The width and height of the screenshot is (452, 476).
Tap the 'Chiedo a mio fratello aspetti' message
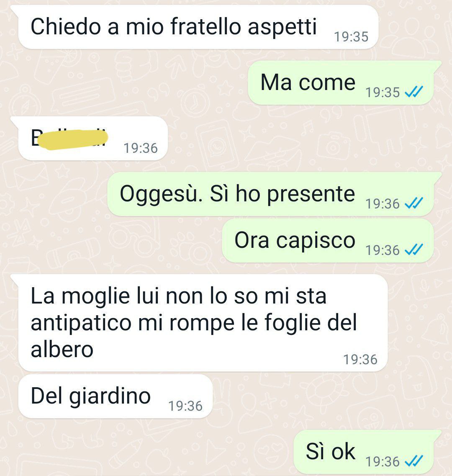pyautogui.click(x=198, y=27)
